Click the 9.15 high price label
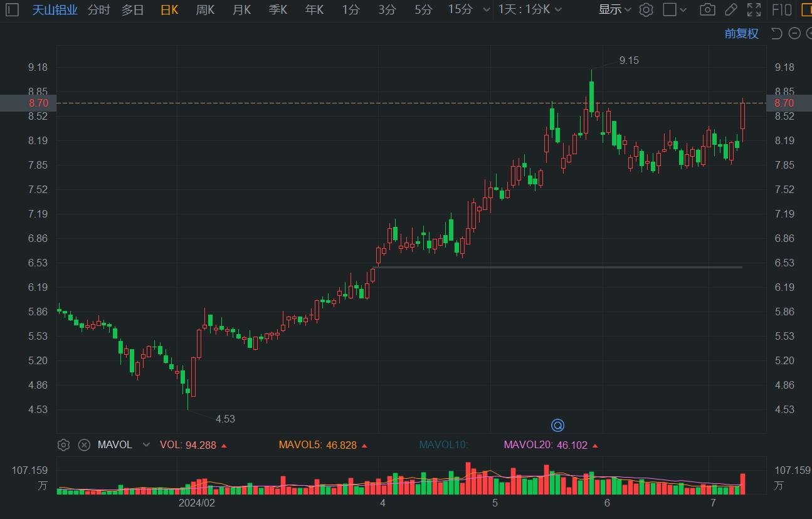 629,60
